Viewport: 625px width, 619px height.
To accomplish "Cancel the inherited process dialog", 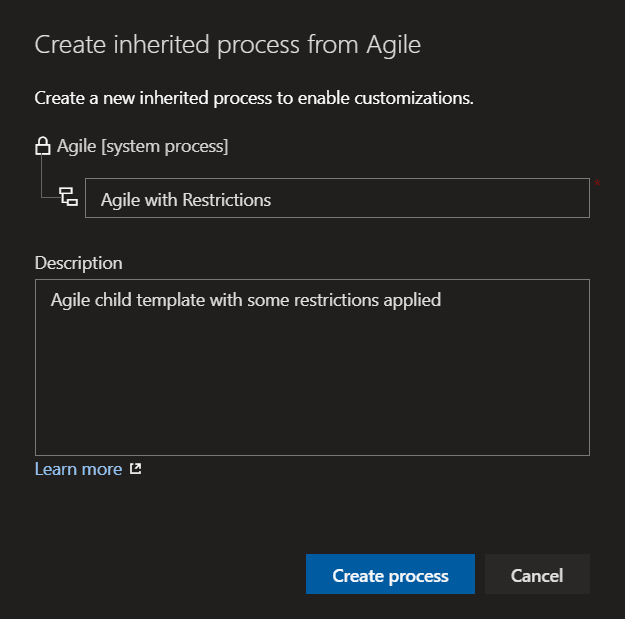I will (537, 575).
